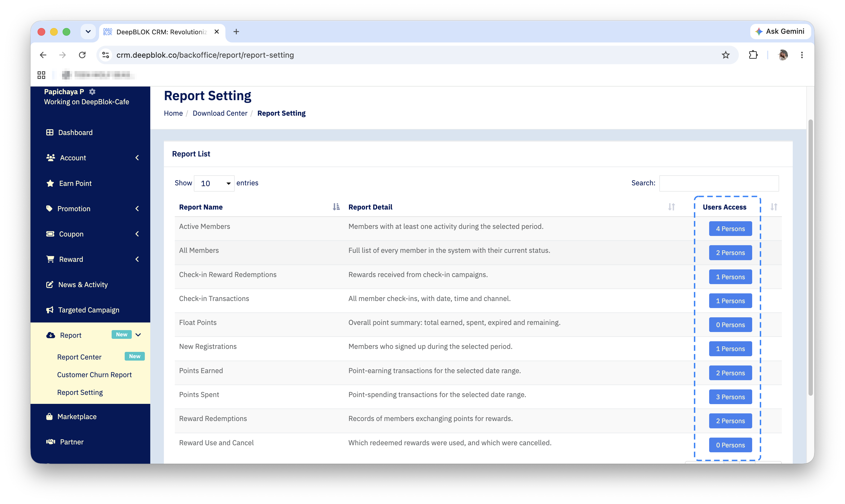This screenshot has width=845, height=504.
Task: Expand the Account submenu chevron
Action: [x=137, y=158]
